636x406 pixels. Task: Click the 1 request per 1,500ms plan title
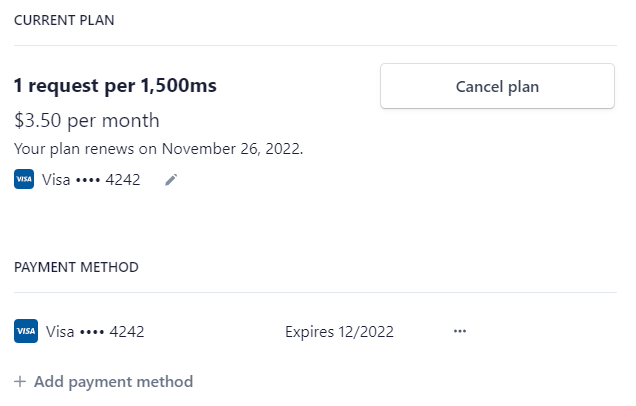[115, 86]
